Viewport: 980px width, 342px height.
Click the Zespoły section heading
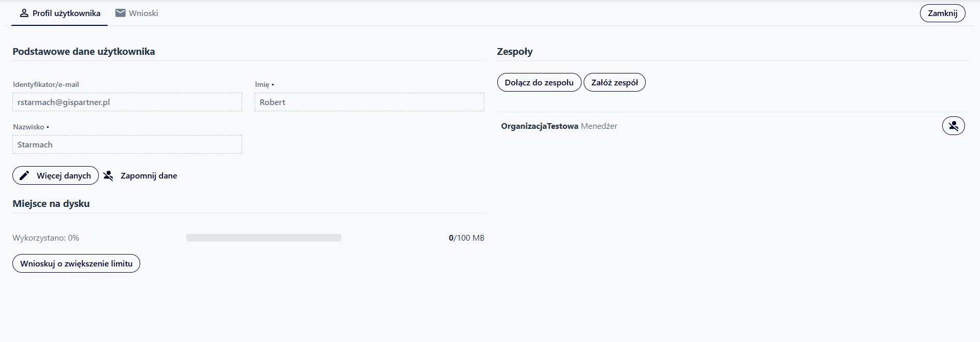[514, 52]
